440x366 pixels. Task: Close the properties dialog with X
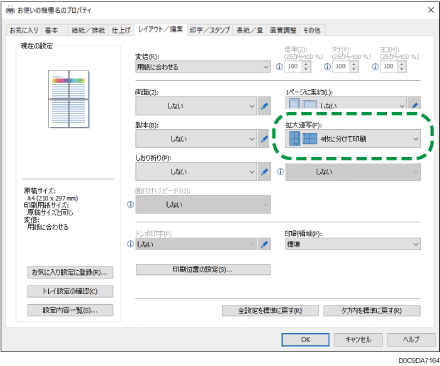[431, 10]
